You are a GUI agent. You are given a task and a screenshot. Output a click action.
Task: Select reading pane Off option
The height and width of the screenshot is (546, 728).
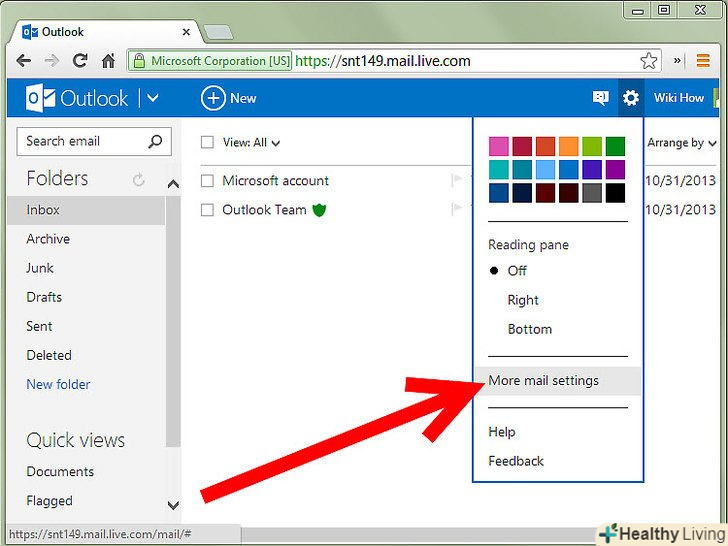pos(517,271)
